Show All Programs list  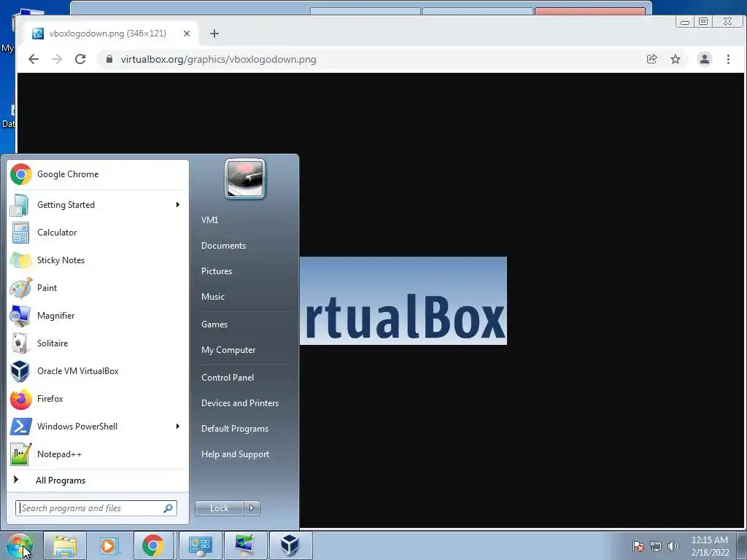click(x=98, y=481)
